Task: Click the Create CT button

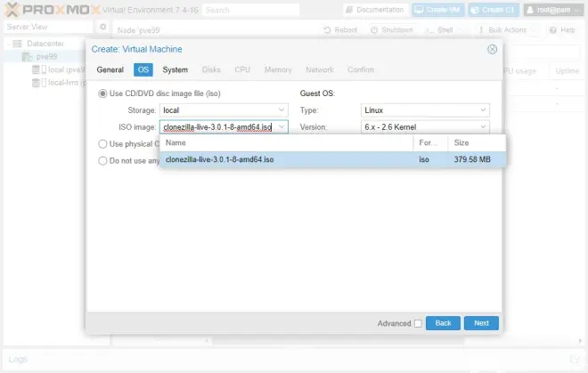Action: coord(494,10)
